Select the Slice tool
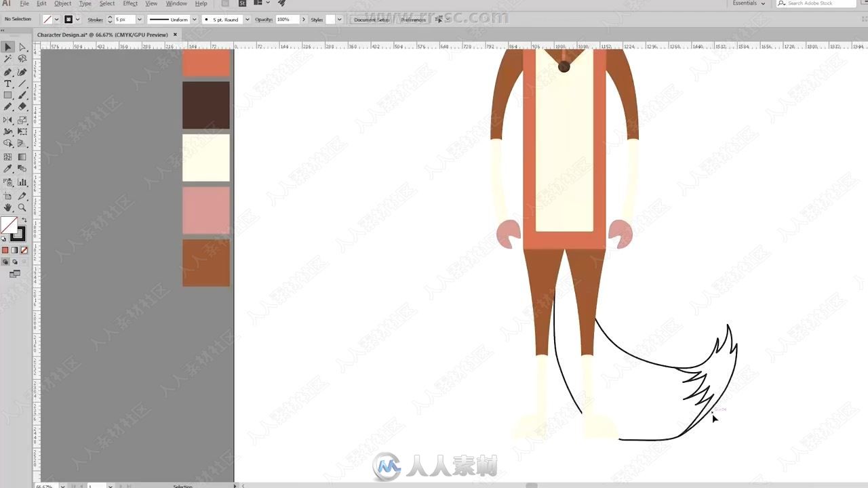The height and width of the screenshot is (488, 868). pyautogui.click(x=22, y=195)
